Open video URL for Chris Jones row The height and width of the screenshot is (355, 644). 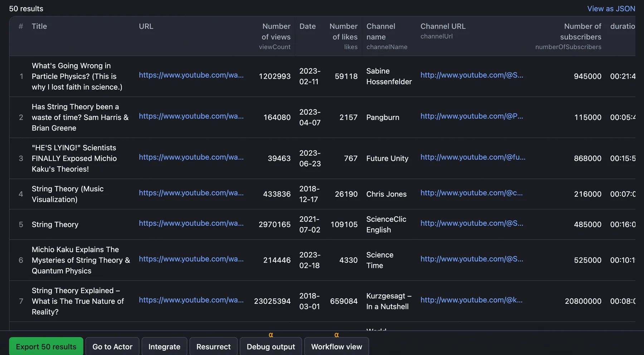point(191,193)
